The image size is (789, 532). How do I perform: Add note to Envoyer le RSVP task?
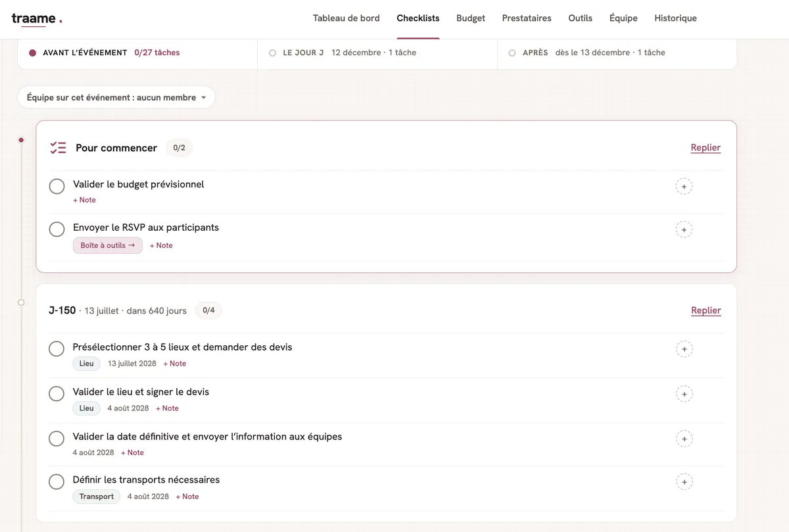(x=161, y=245)
